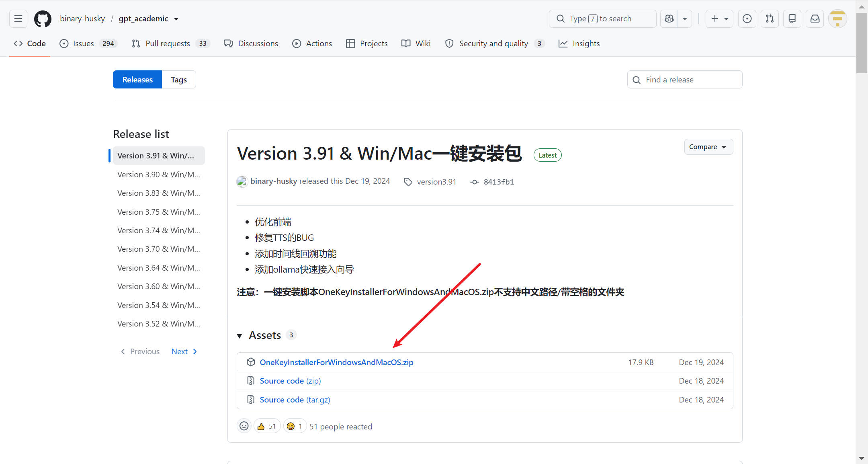868x464 pixels.
Task: Switch to the Tags view
Action: pos(179,80)
